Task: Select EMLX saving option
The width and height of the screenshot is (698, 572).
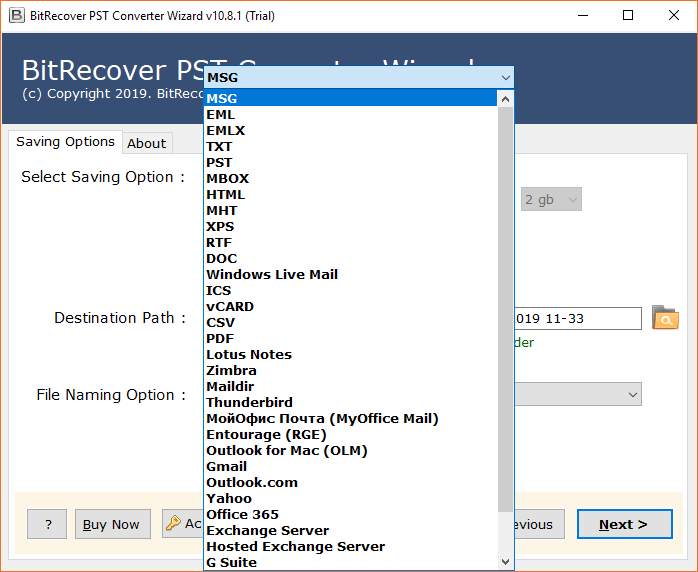Action: 350,130
